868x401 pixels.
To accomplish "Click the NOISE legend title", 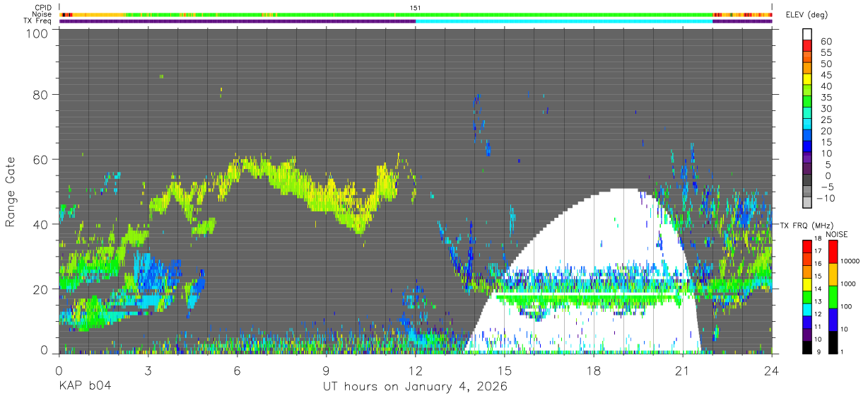I will (x=836, y=234).
